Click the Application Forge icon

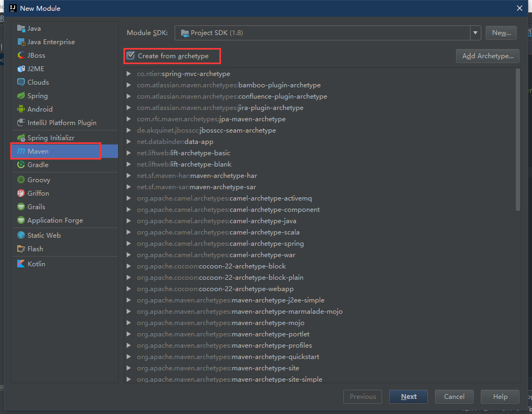pyautogui.click(x=21, y=220)
